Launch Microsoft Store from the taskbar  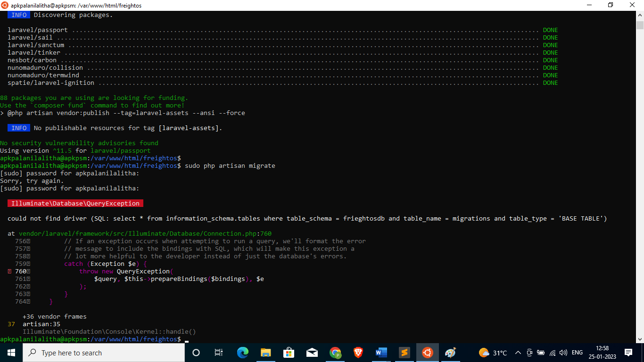289,353
